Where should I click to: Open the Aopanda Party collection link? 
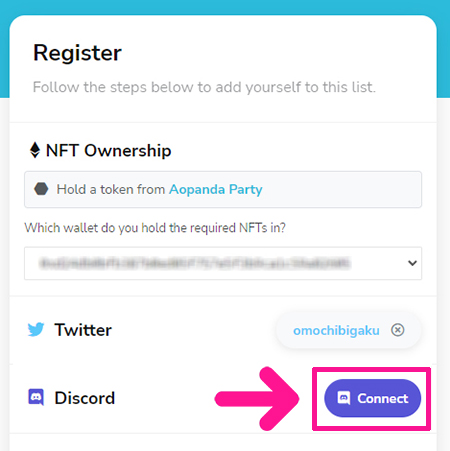pyautogui.click(x=216, y=189)
